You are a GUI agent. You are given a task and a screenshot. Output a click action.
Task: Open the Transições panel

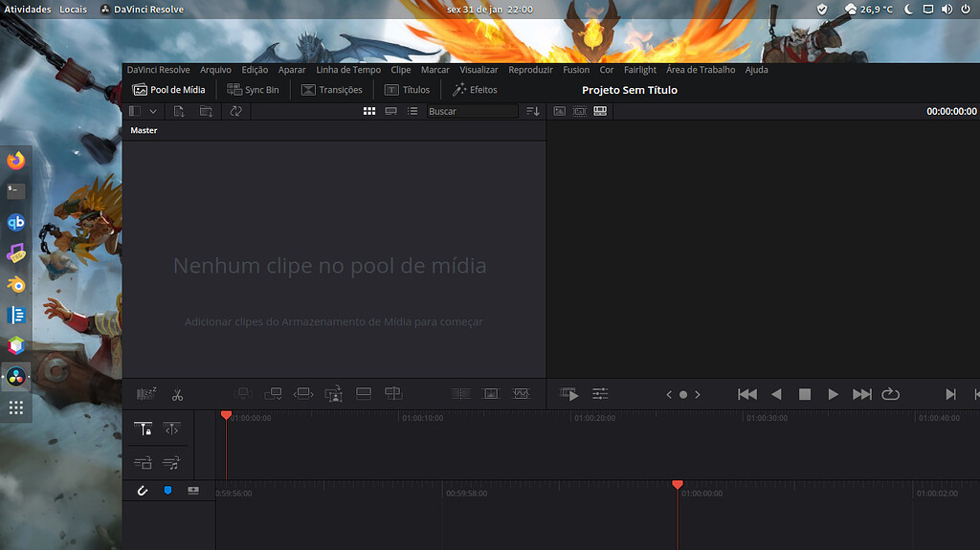331,90
